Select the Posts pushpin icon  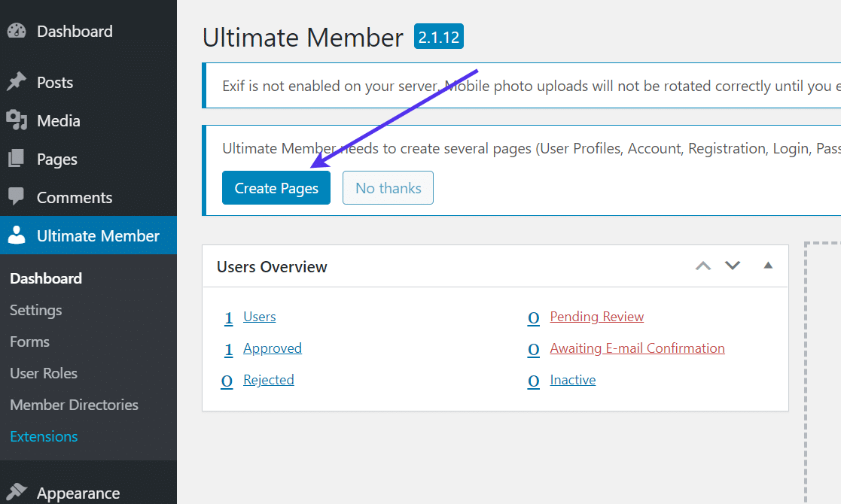coord(17,82)
